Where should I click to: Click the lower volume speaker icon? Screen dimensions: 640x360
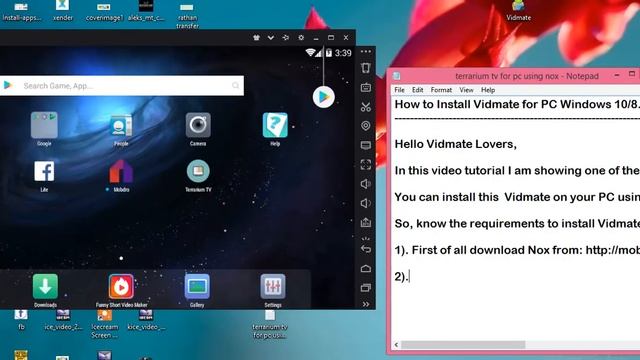tap(366, 203)
